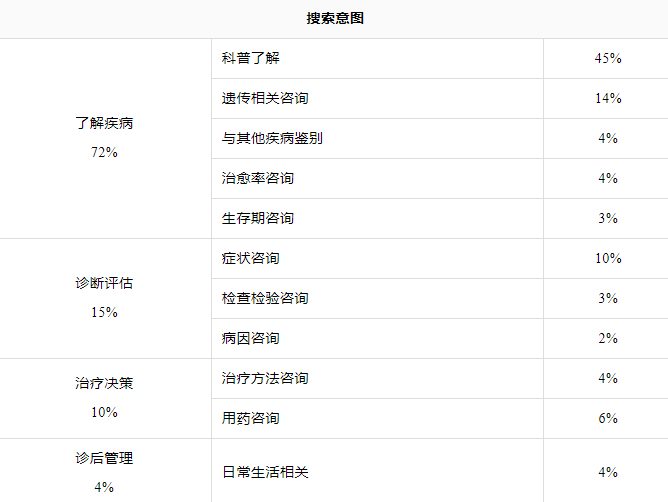This screenshot has height=502, width=668.
Task: Select the 科普了解 row label
Action: 250,58
